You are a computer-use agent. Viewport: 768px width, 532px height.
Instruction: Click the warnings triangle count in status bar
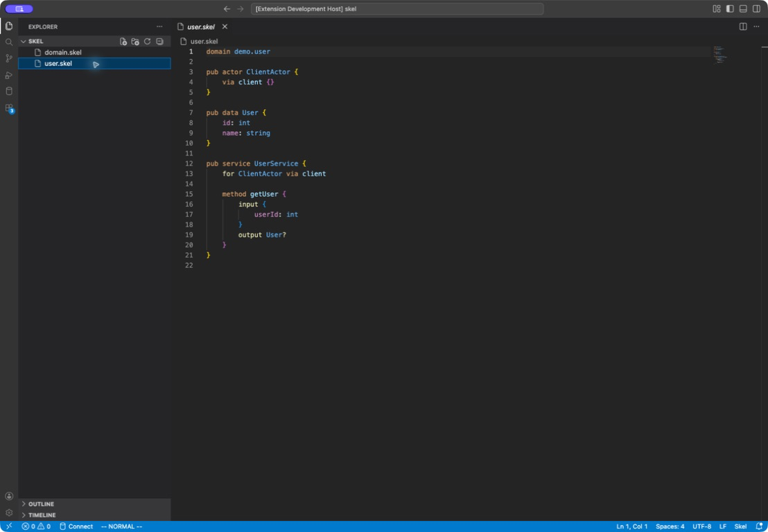(44, 526)
